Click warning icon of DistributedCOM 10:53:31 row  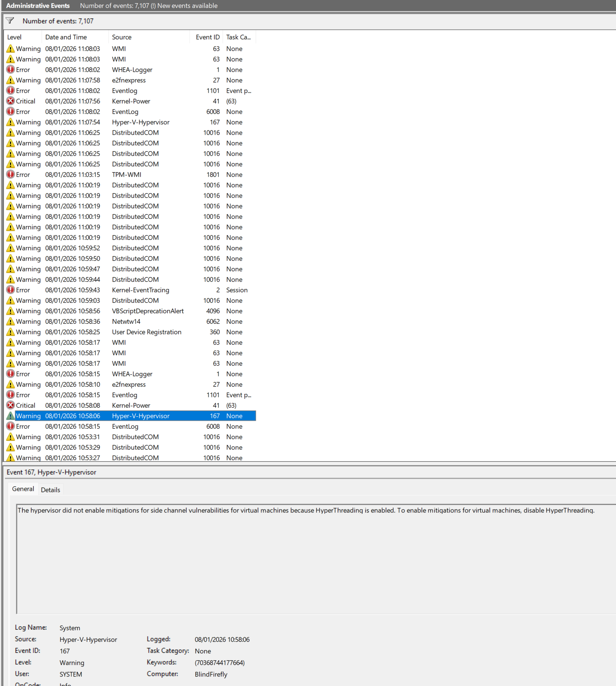(x=11, y=436)
